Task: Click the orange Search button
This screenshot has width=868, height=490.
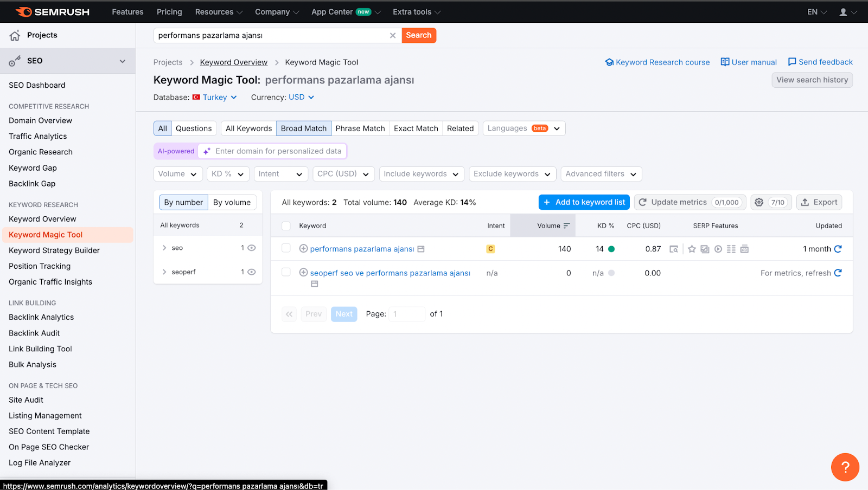Action: click(x=419, y=35)
